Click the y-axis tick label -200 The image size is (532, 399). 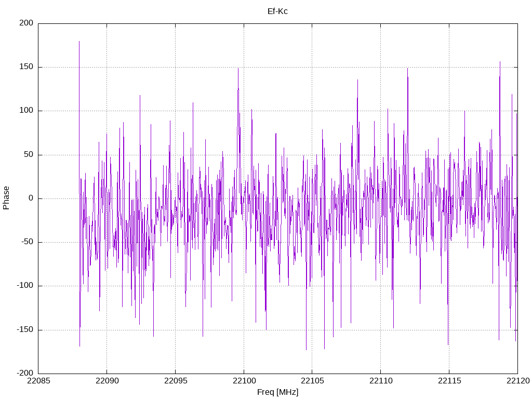[x=25, y=373]
